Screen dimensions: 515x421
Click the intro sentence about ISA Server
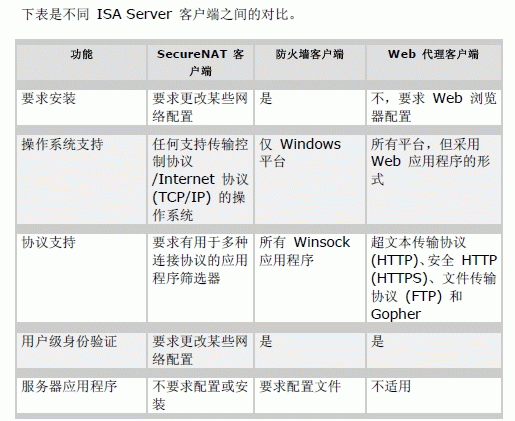159,15
